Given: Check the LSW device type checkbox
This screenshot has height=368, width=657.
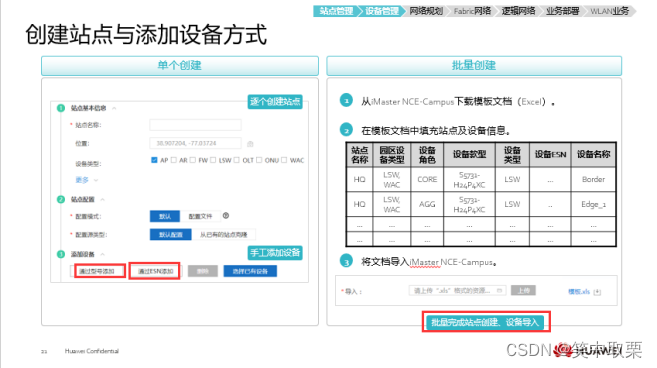Looking at the screenshot, I should 213,160.
